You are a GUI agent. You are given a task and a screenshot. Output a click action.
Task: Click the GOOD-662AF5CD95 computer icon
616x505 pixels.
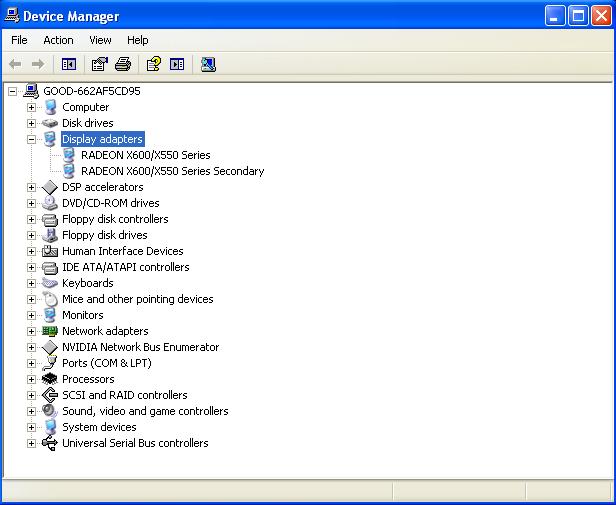(x=31, y=91)
